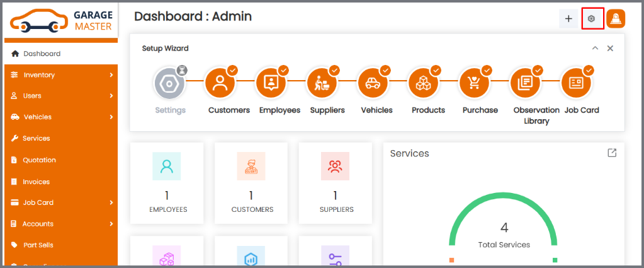Screen dimensions: 644x268
Task: Expand the Job Card sidebar submenu
Action: [60, 202]
